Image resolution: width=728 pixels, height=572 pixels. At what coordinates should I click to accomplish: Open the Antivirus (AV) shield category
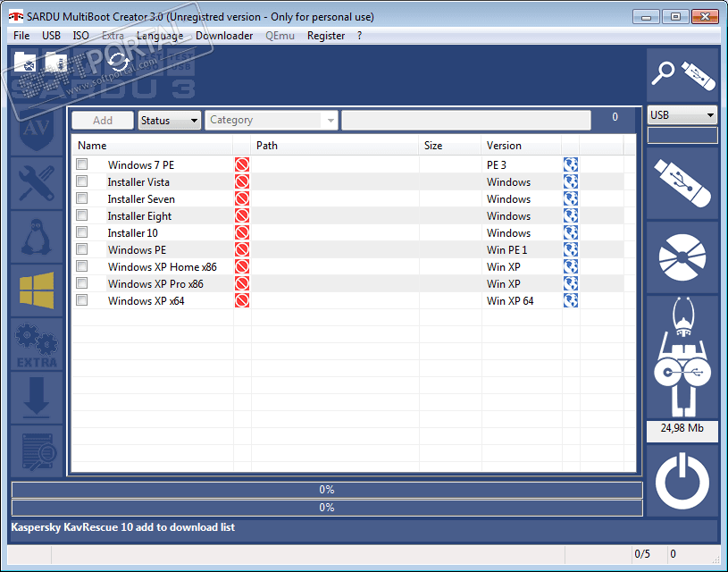pos(37,130)
